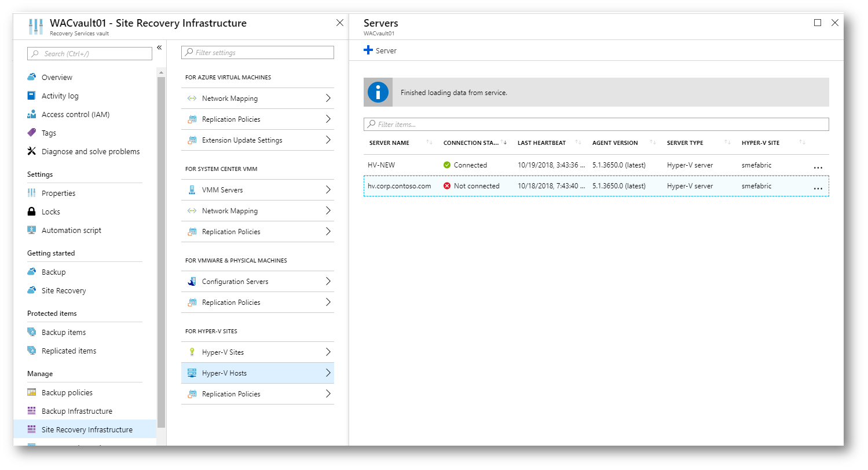Click the Filter settings input field

258,52
